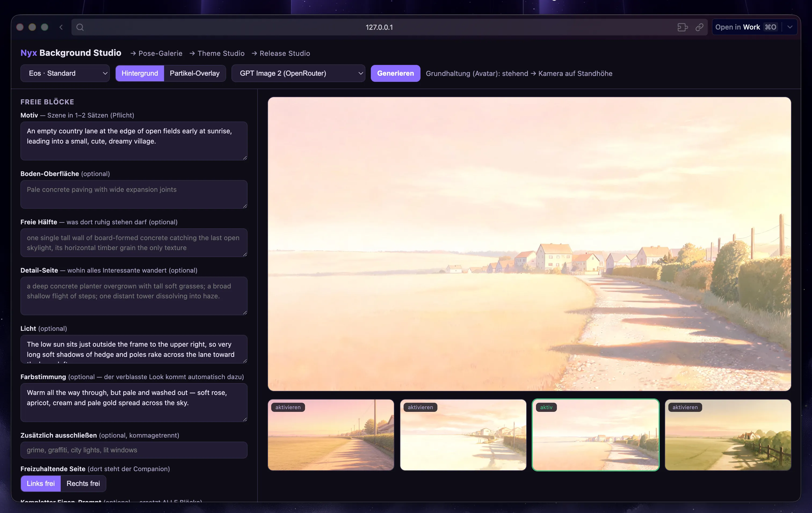The width and height of the screenshot is (812, 513).
Task: Activate the second pale village thumbnail
Action: (463, 435)
